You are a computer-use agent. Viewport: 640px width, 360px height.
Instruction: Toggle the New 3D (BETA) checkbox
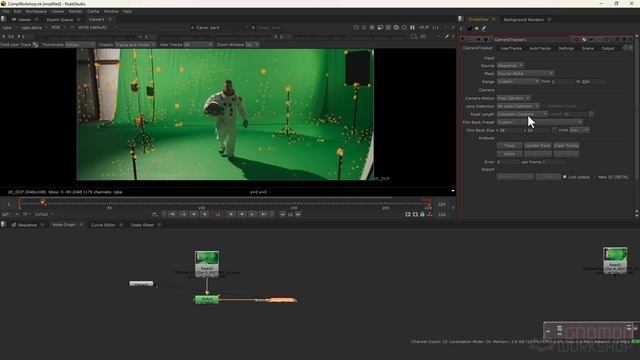[595, 177]
